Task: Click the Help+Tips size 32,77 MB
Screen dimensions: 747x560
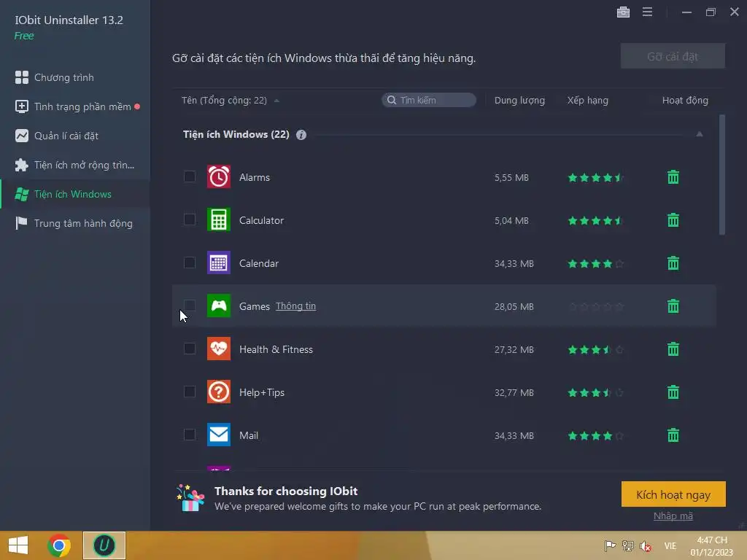Action: [514, 393]
